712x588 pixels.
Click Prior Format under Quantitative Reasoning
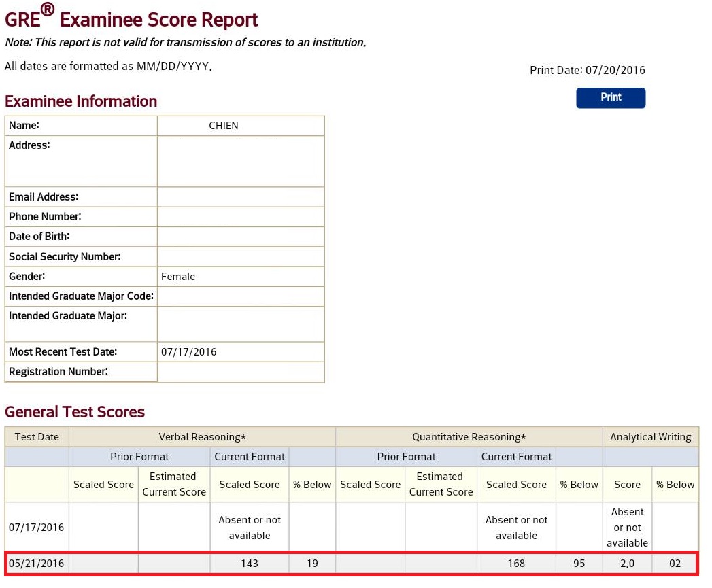(407, 457)
